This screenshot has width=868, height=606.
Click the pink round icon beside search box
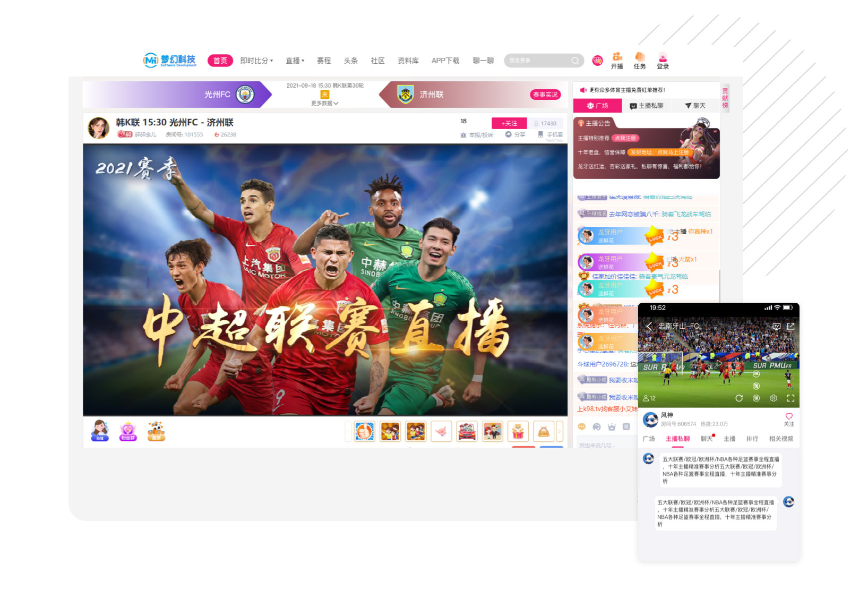[x=597, y=61]
